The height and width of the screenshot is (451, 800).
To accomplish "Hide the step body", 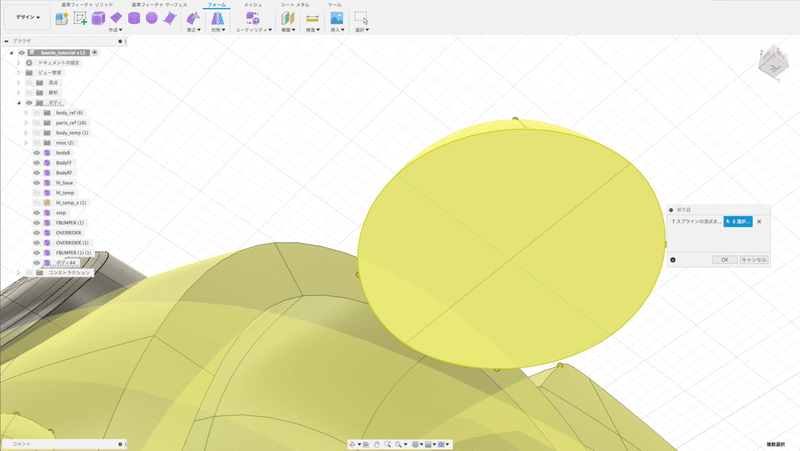I will [37, 213].
